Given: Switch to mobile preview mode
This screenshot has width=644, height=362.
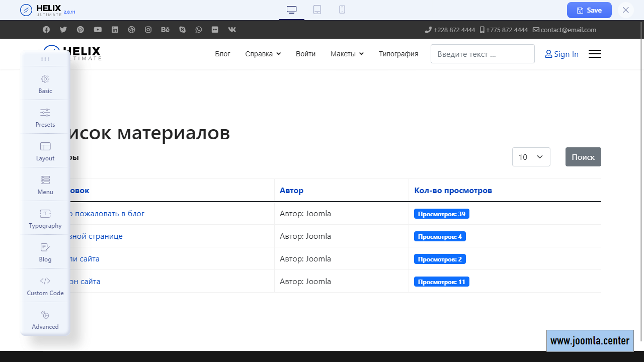Looking at the screenshot, I should tap(342, 10).
